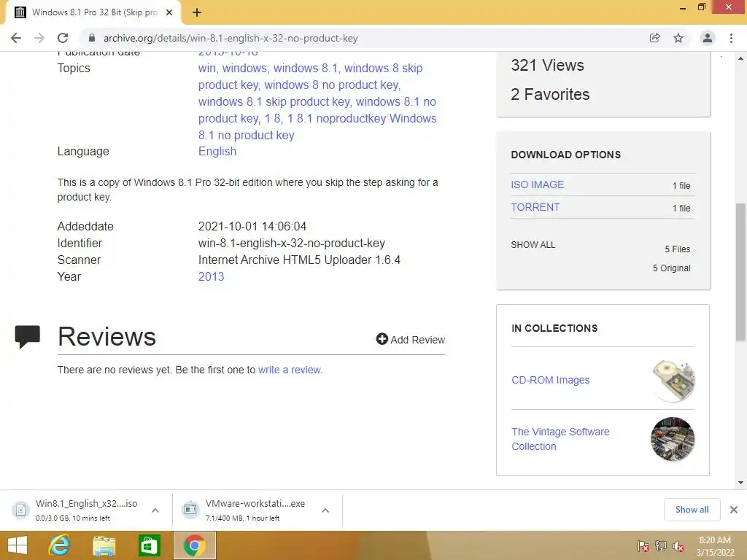Select the Windows 8.1 Pro 32 Bit tab
Viewport: 747px width, 560px height.
click(93, 12)
